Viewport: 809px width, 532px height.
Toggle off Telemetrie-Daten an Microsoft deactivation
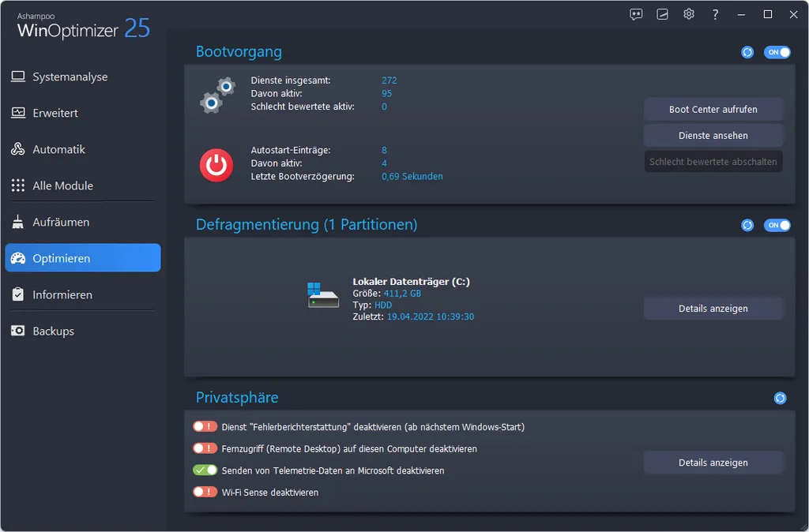205,470
